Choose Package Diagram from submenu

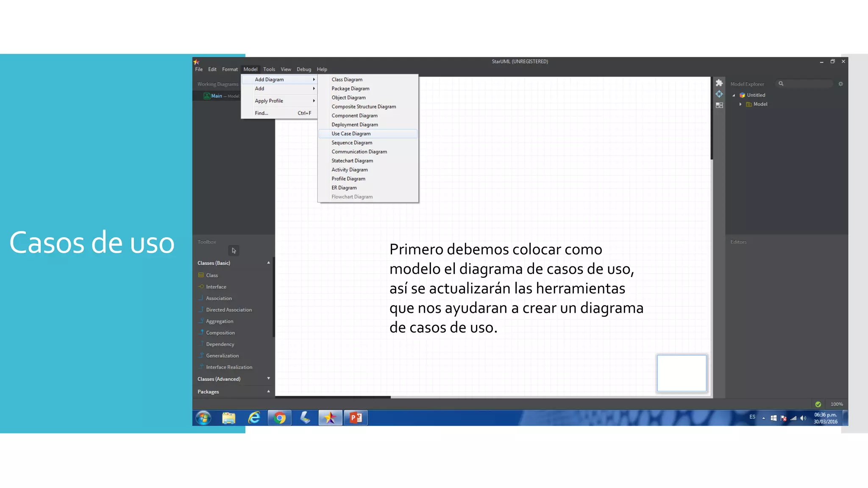(368, 89)
